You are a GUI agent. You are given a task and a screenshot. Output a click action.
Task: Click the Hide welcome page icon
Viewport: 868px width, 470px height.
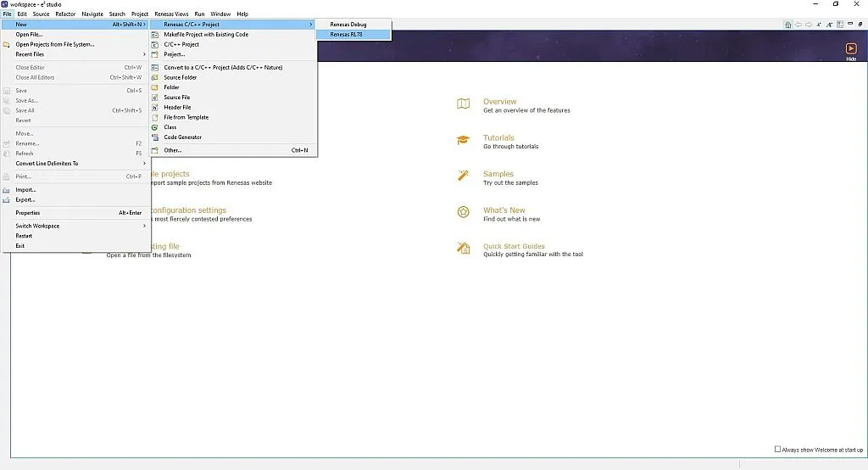pyautogui.click(x=851, y=50)
